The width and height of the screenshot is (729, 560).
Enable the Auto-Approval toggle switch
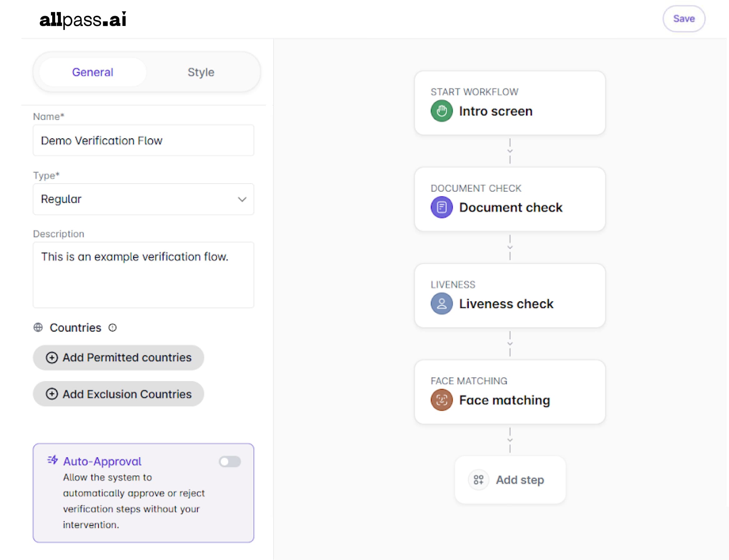230,461
